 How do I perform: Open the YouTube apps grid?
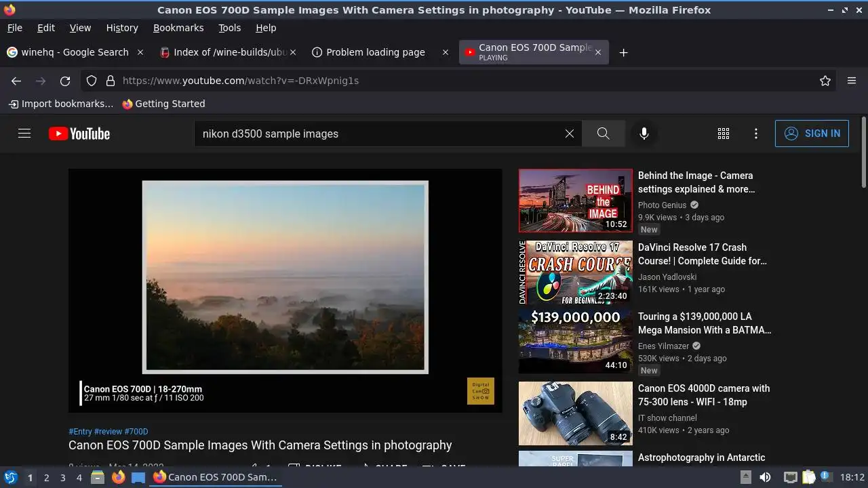coord(724,134)
